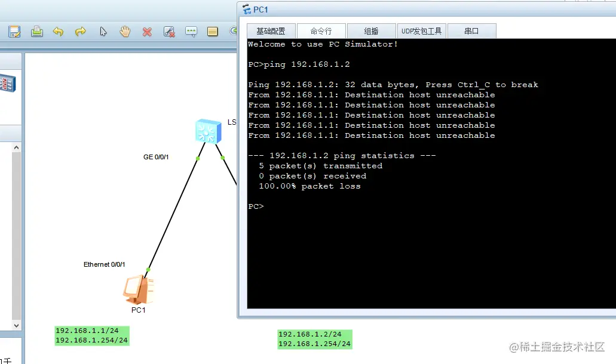Select the PC1 computer device icon
The image size is (616, 364).
click(139, 290)
